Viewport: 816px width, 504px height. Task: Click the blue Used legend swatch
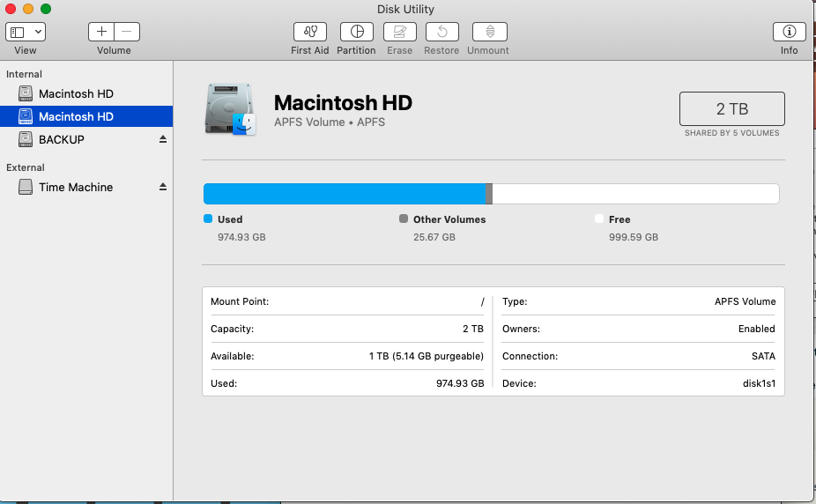(208, 219)
